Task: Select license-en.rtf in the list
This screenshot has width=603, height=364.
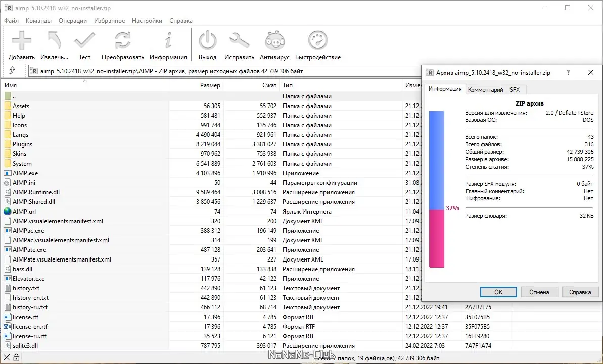Action: point(30,327)
